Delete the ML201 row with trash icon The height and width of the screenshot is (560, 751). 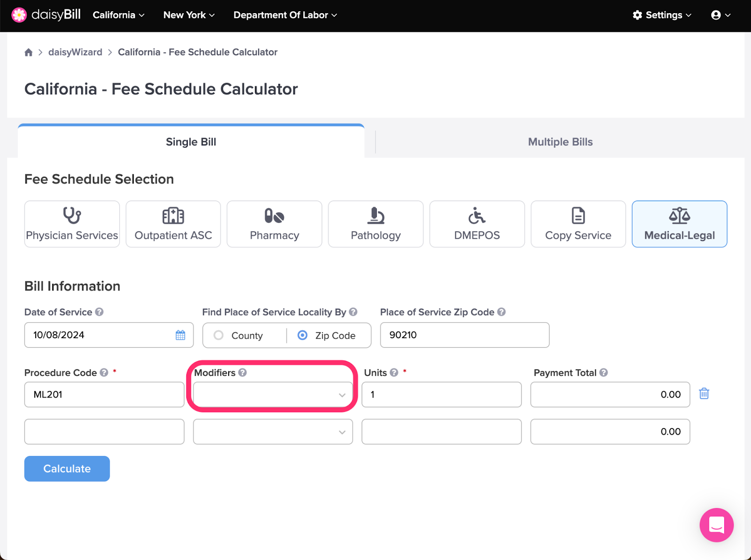point(704,394)
